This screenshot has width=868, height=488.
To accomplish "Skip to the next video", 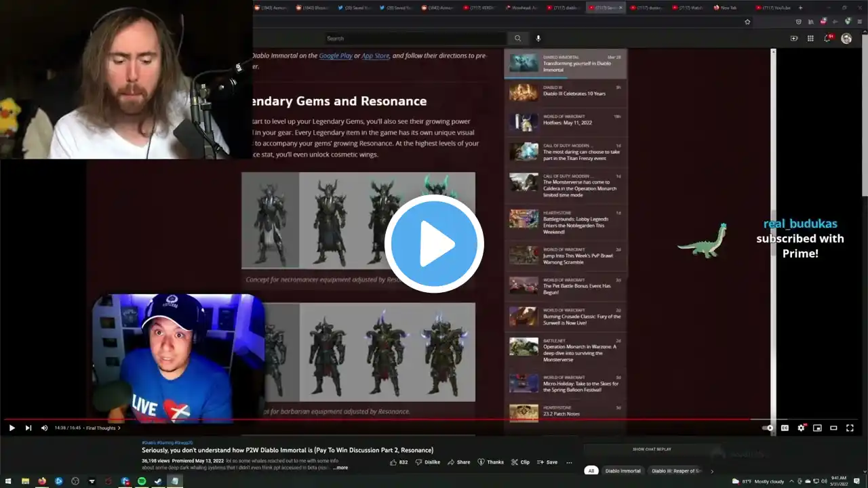I will (x=28, y=428).
